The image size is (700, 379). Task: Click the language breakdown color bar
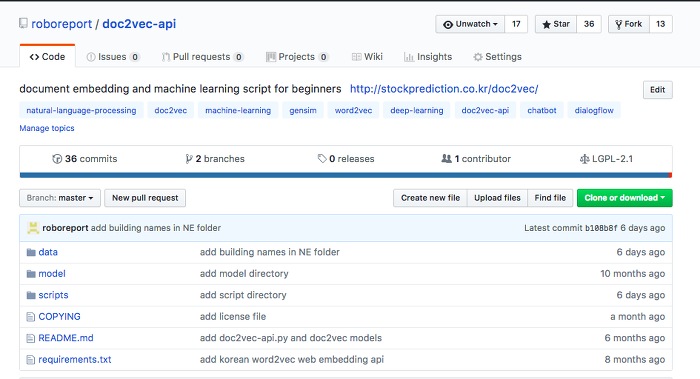pyautogui.click(x=346, y=175)
